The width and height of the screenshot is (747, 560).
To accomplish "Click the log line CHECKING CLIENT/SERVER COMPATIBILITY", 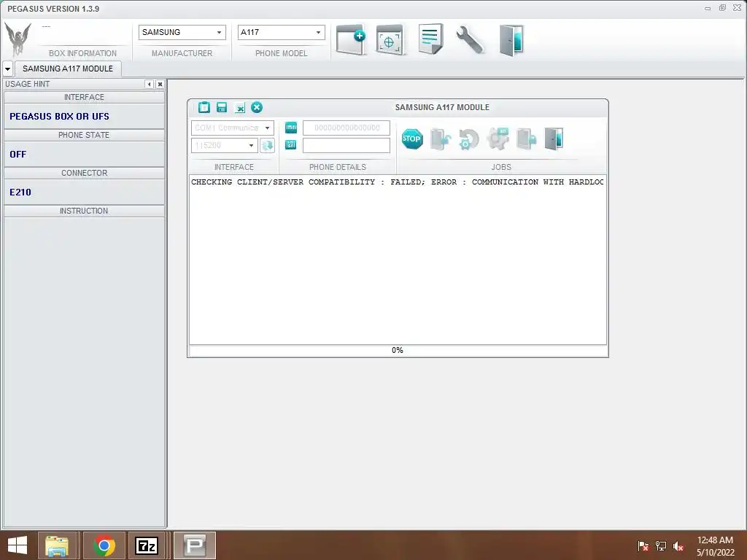I will point(398,182).
